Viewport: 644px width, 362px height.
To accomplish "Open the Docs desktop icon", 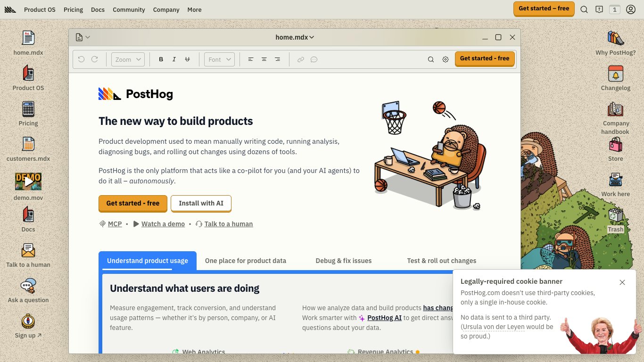I will (x=28, y=219).
